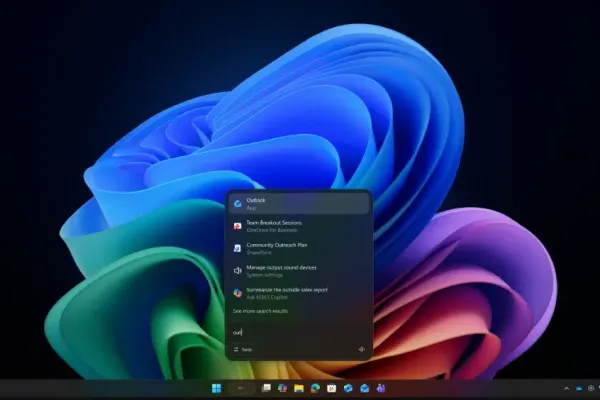Open Community Outreach Plan SharePoint result
600x400 pixels.
pyautogui.click(x=299, y=248)
